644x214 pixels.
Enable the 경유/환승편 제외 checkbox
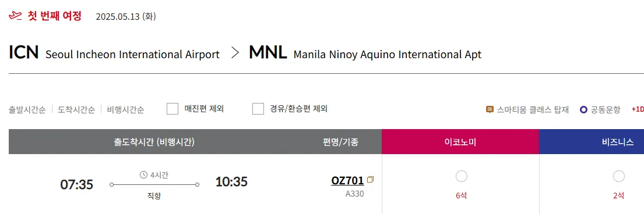[258, 109]
